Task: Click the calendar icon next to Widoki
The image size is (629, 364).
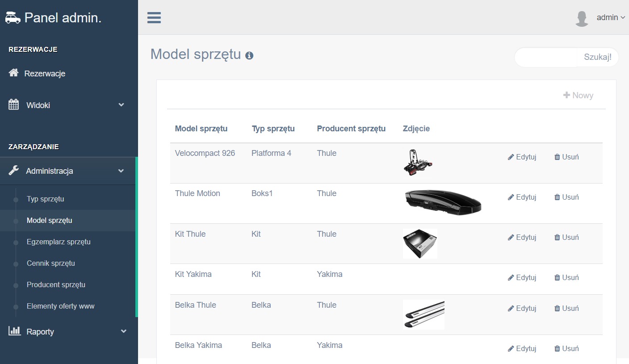Action: click(14, 105)
